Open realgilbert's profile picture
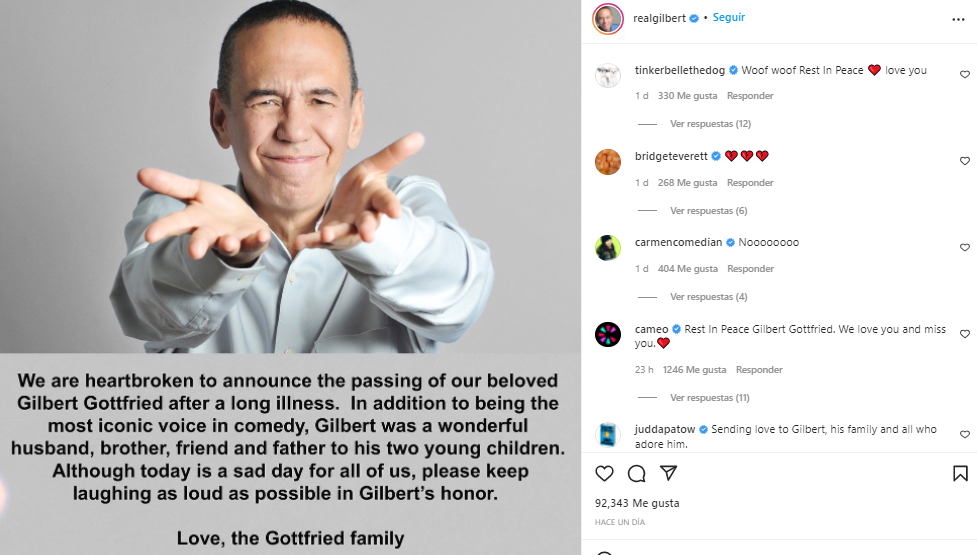Image resolution: width=977 pixels, height=555 pixels. click(x=608, y=18)
